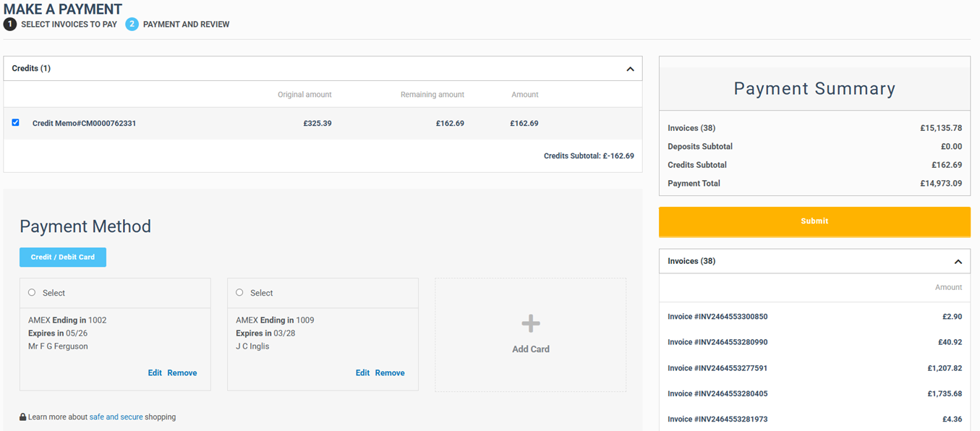Click the plus icon to add card

pos(531,323)
